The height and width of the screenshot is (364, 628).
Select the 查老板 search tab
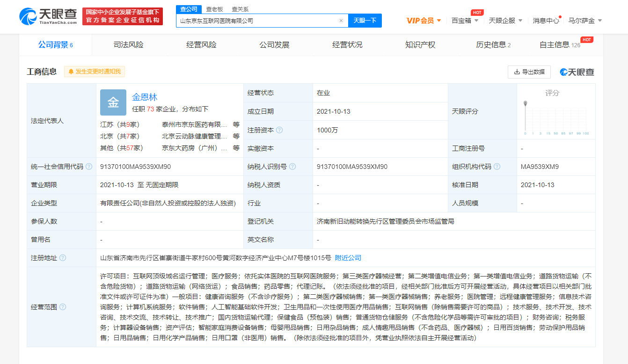tap(215, 9)
